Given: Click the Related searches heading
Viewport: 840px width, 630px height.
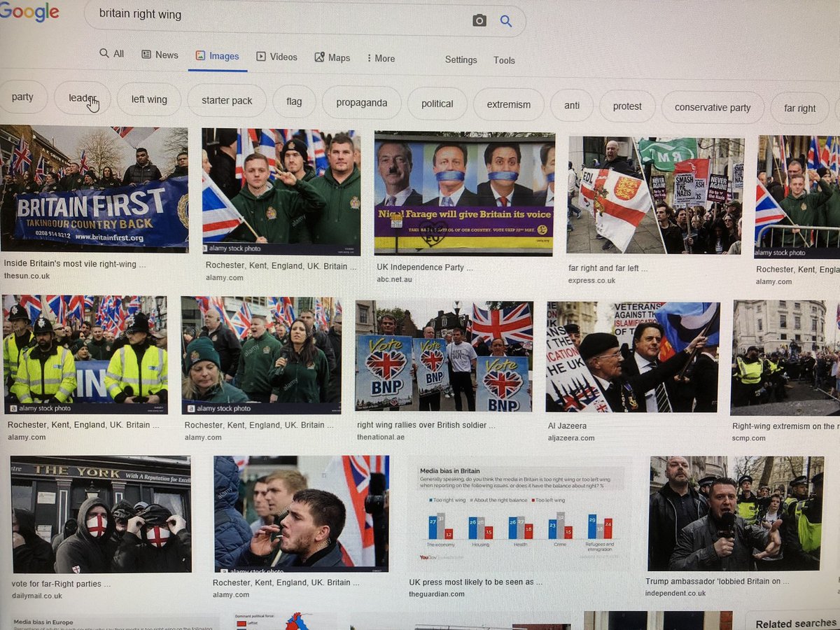Looking at the screenshot, I should tap(796, 623).
